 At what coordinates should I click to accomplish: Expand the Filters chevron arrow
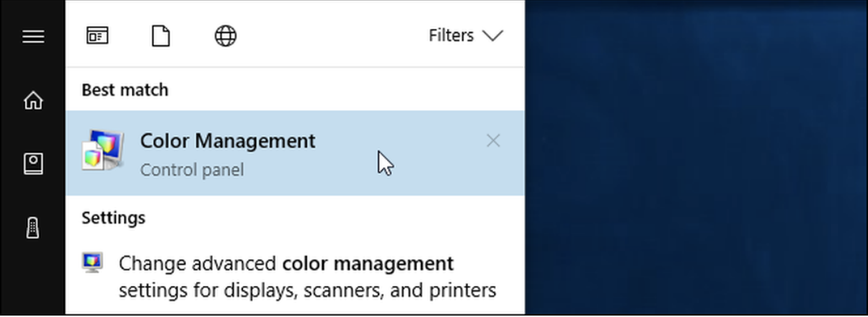click(x=492, y=35)
